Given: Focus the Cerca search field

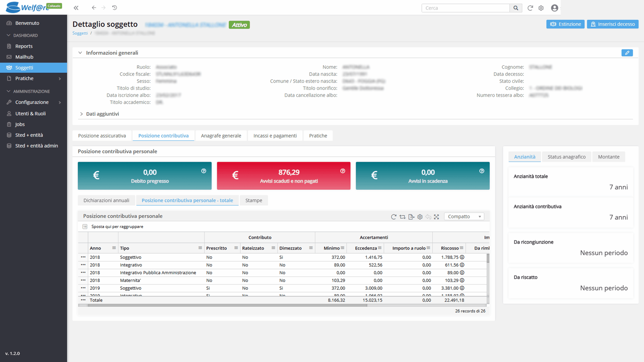Looking at the screenshot, I should (x=466, y=8).
